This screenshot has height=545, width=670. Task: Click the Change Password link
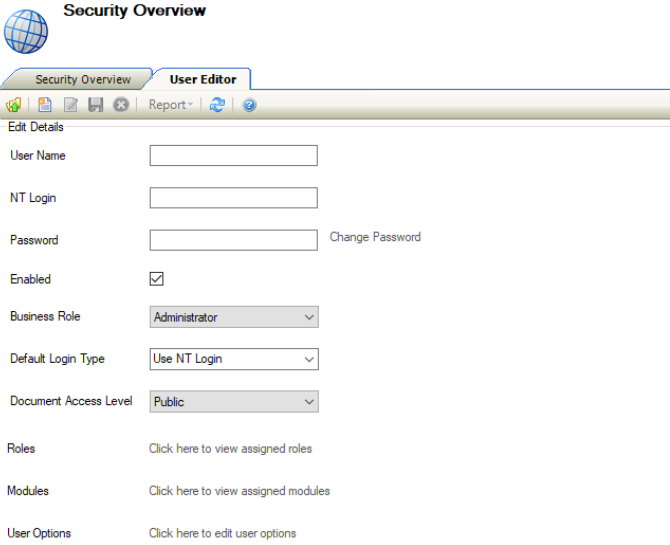click(375, 238)
